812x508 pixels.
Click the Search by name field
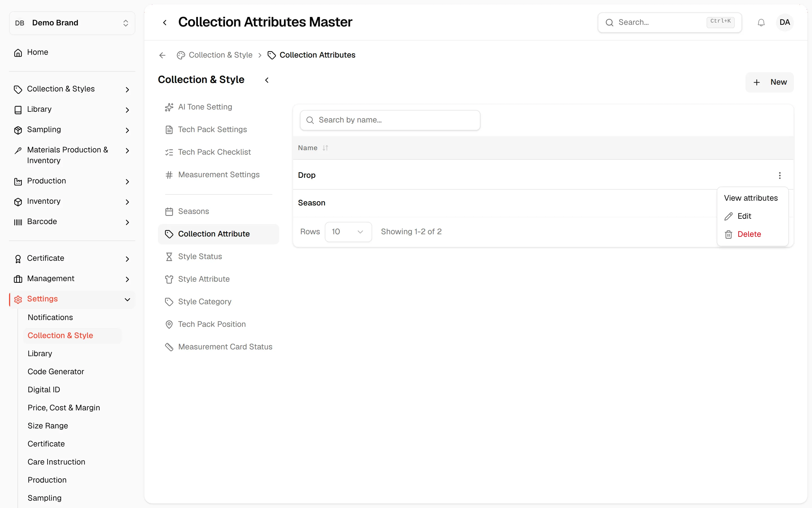[390, 120]
